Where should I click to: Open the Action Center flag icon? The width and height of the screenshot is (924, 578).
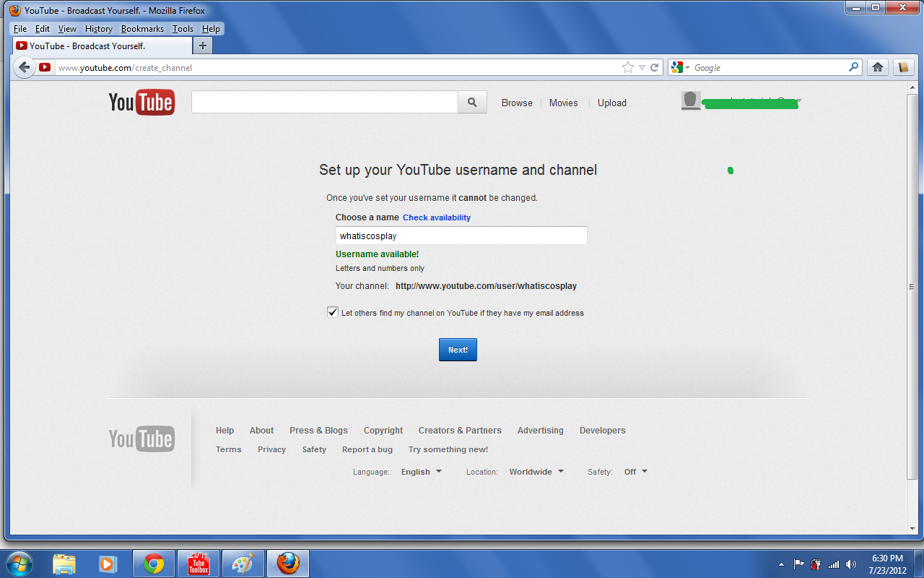click(x=799, y=564)
